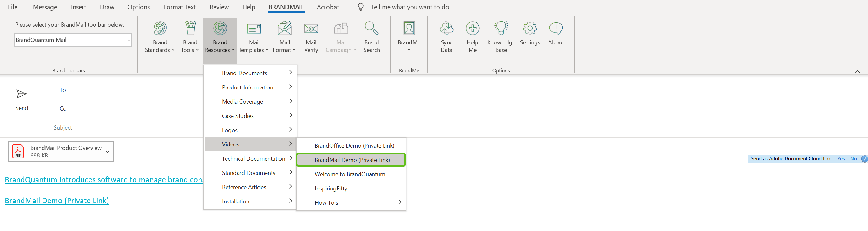The height and width of the screenshot is (231, 868).
Task: Open the Help Me icon
Action: tap(472, 28)
